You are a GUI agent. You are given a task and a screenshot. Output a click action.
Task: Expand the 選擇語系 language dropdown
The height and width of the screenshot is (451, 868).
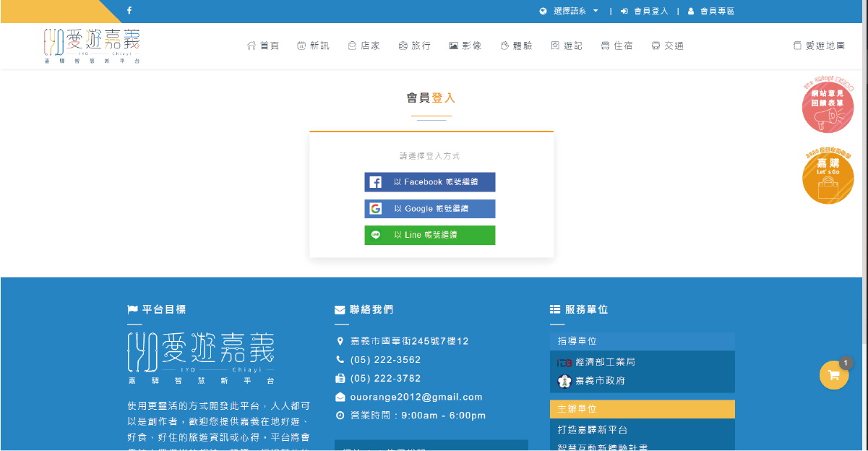click(570, 11)
